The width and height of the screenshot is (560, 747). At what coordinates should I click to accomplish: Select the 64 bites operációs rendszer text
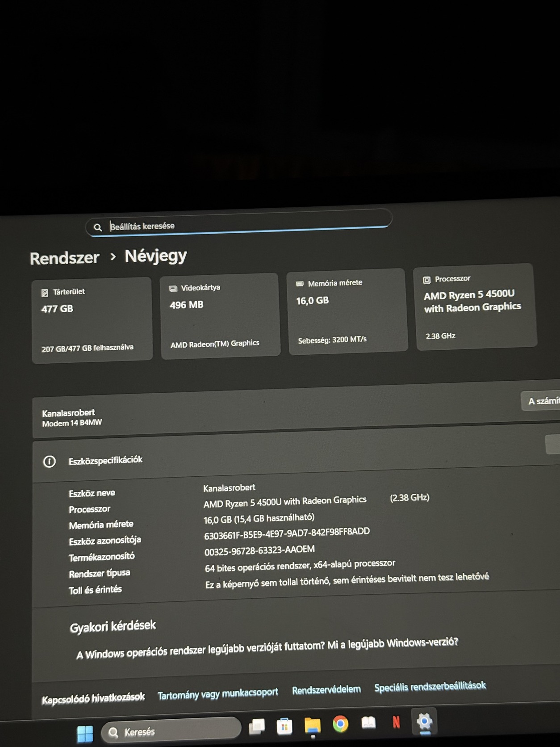300,566
